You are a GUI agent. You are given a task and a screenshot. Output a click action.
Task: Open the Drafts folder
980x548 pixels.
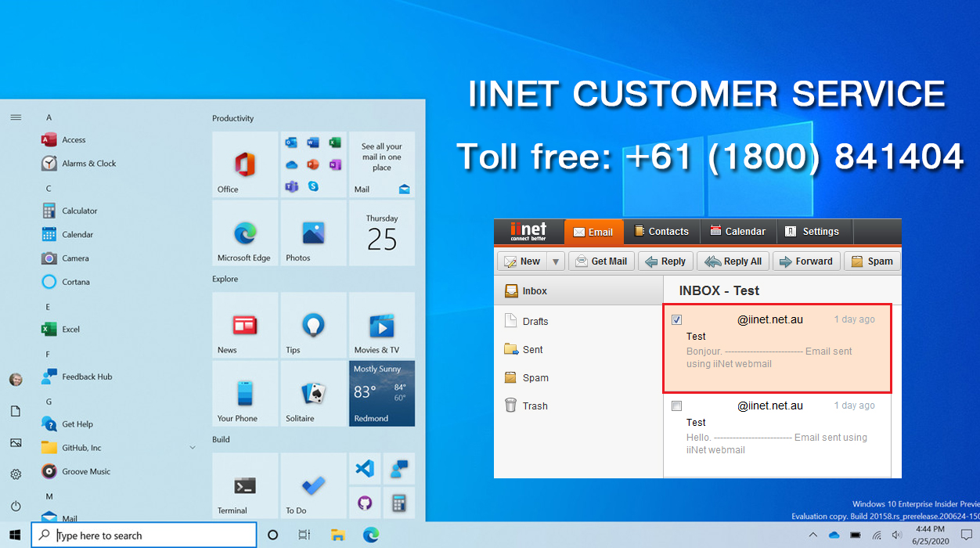coord(535,321)
